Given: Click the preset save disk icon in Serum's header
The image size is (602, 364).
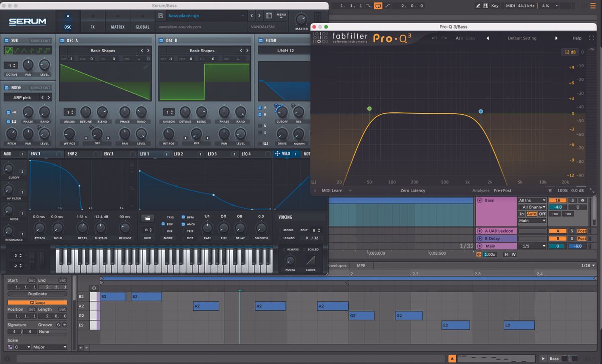Looking at the screenshot, I should click(x=161, y=16).
